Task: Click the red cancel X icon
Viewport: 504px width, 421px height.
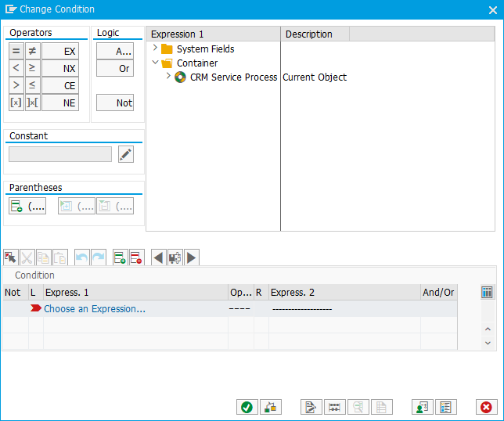Action: [x=486, y=407]
